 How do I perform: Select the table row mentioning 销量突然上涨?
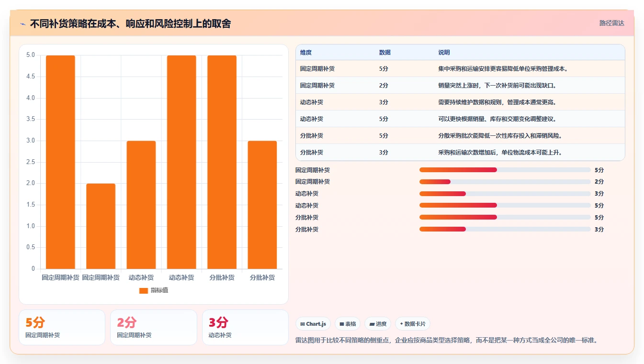coord(460,86)
